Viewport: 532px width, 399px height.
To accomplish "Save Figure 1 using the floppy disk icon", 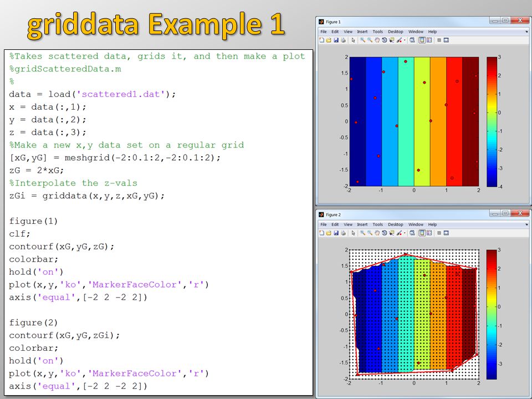I will click(336, 40).
